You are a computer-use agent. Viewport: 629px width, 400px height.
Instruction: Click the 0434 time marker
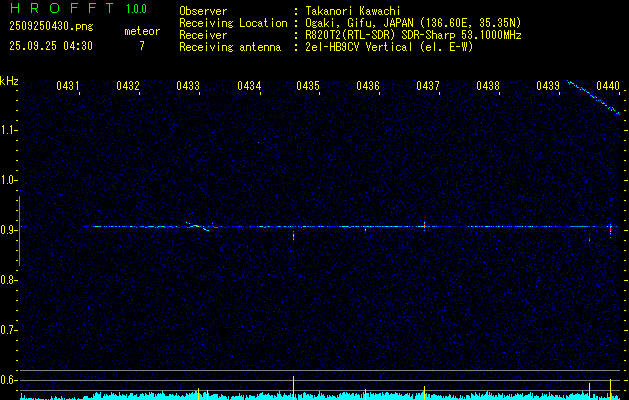[248, 85]
